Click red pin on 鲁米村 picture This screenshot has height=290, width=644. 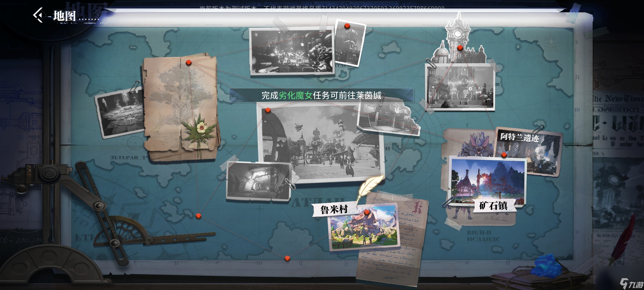point(367,212)
